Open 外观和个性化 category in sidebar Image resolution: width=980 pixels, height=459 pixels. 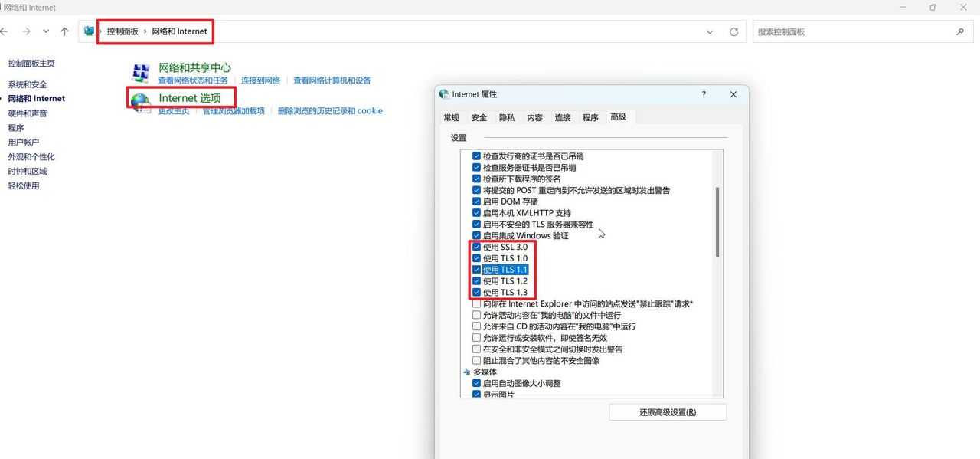(31, 157)
